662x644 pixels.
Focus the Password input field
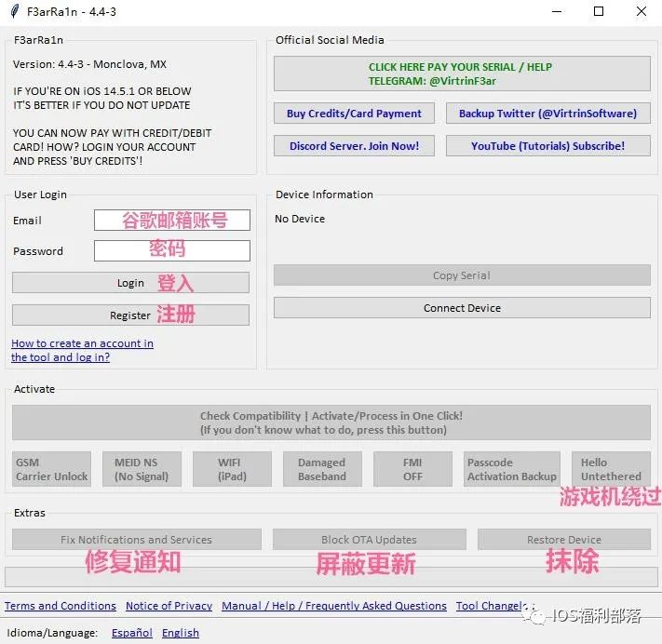tap(172, 250)
